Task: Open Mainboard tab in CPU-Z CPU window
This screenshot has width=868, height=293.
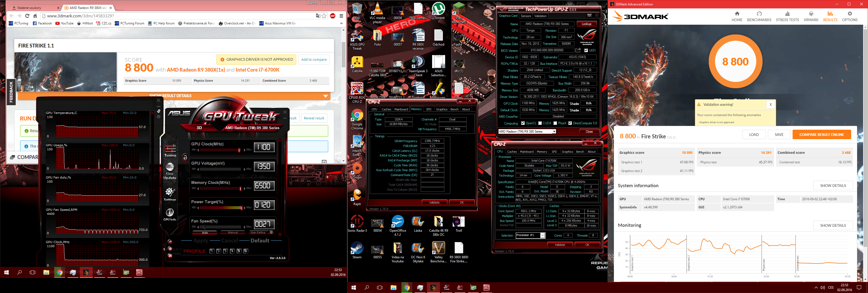Action: pos(527,152)
